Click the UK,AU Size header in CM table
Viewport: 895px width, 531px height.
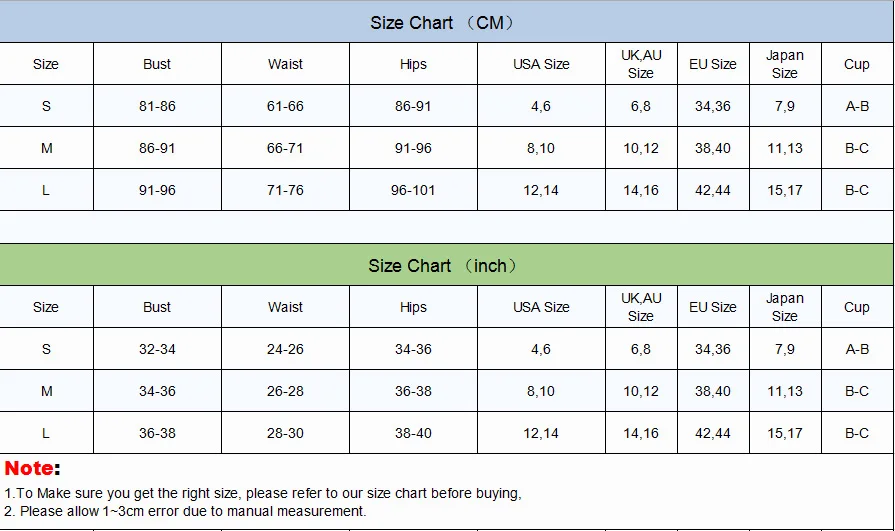pyautogui.click(x=641, y=64)
